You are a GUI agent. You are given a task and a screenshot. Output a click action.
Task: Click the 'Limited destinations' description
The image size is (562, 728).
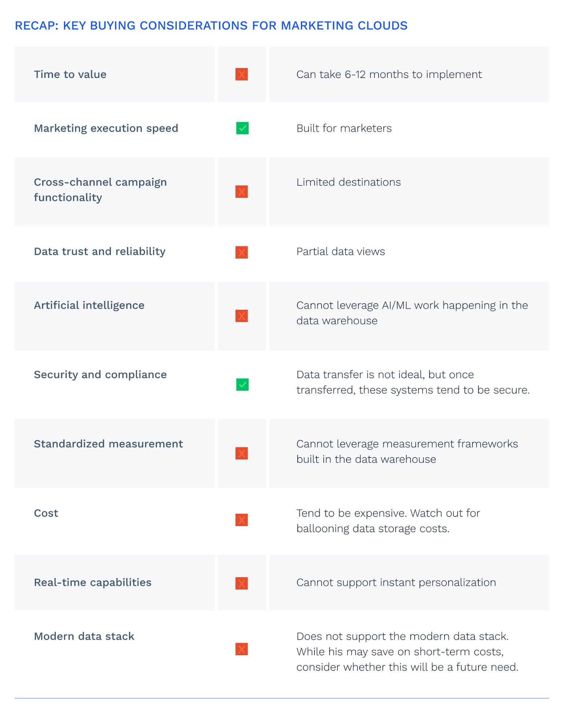[x=348, y=182]
